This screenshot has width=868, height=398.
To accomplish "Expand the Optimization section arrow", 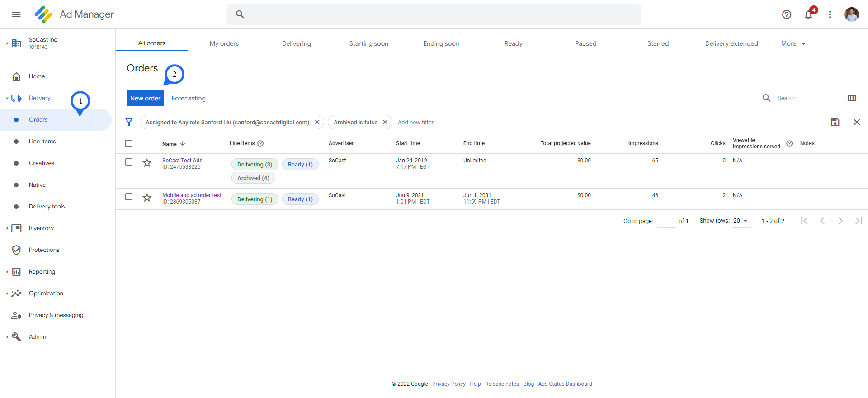I will pyautogui.click(x=7, y=294).
